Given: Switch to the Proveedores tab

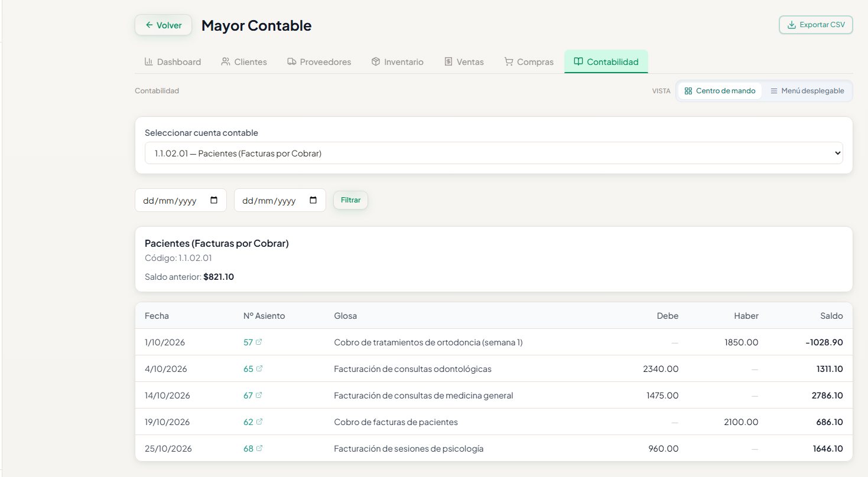Looking at the screenshot, I should click(319, 61).
